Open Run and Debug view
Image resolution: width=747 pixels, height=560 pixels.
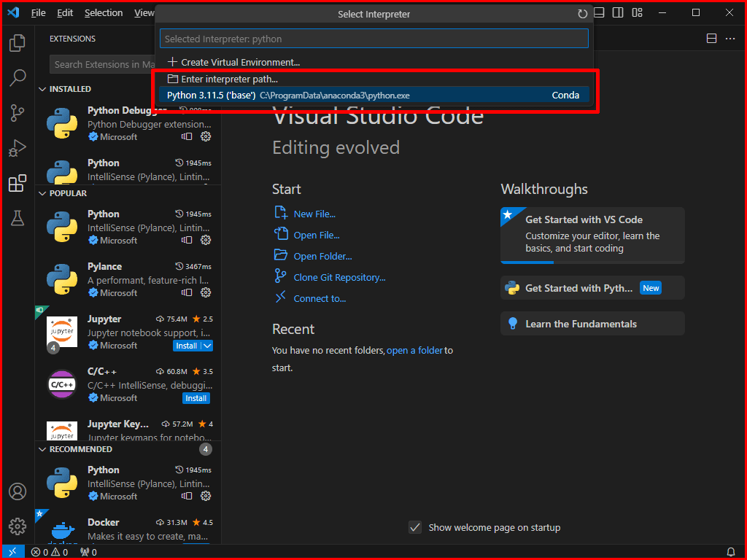point(18,148)
